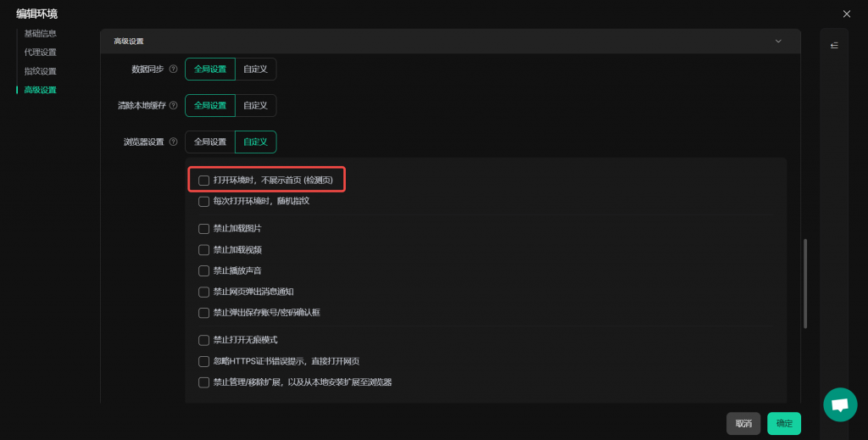Tick the 禁止加载图片 checkbox
Screen dimensions: 868x440
203,229
